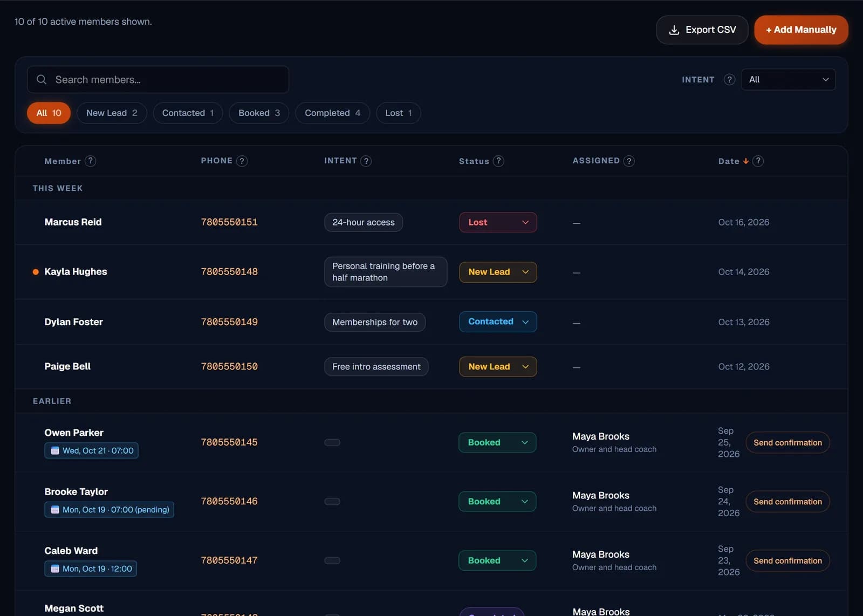The height and width of the screenshot is (616, 863).
Task: Click the Memberships for two intent tag
Action: click(375, 322)
